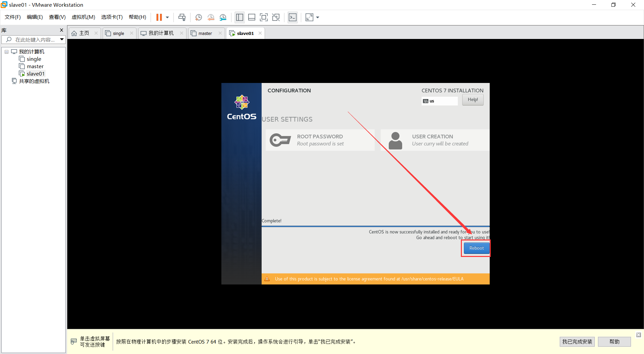Click the warning triangle icon in installer
The width and height of the screenshot is (644, 354).
tap(267, 279)
